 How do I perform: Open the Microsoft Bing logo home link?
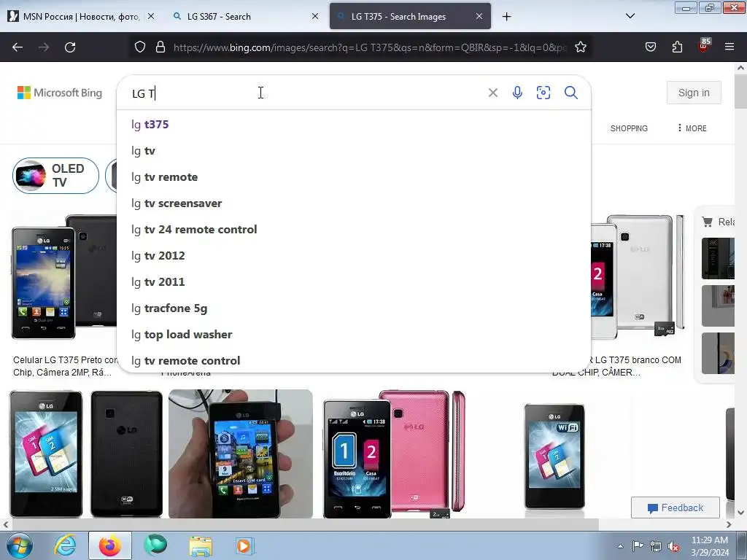[60, 93]
